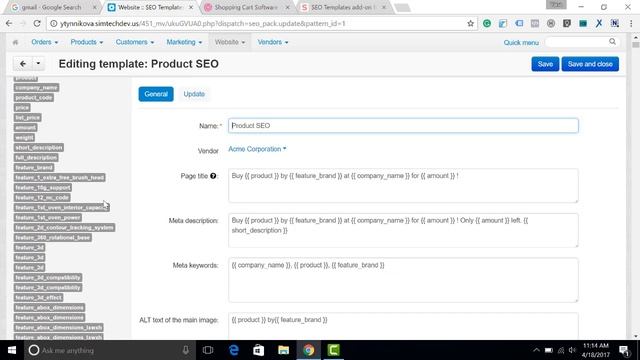This screenshot has width=640, height=360.
Task: Click the back arrow beside template title
Action: point(23,64)
